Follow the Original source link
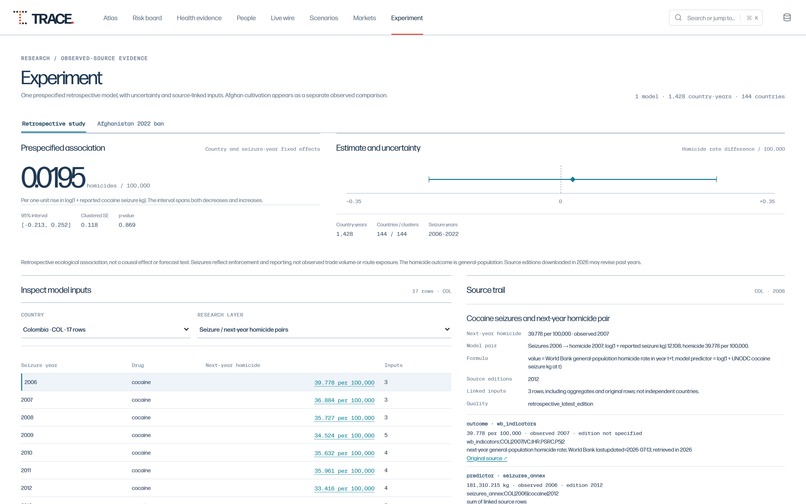 (486, 458)
